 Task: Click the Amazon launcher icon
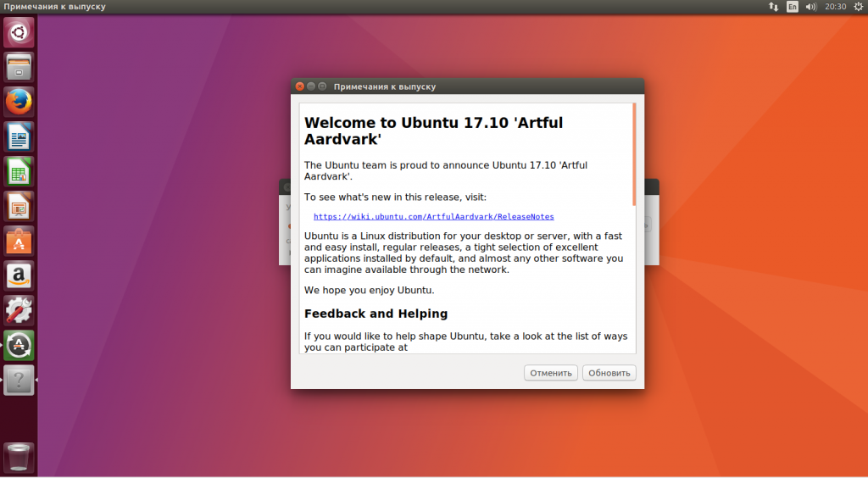pyautogui.click(x=19, y=275)
